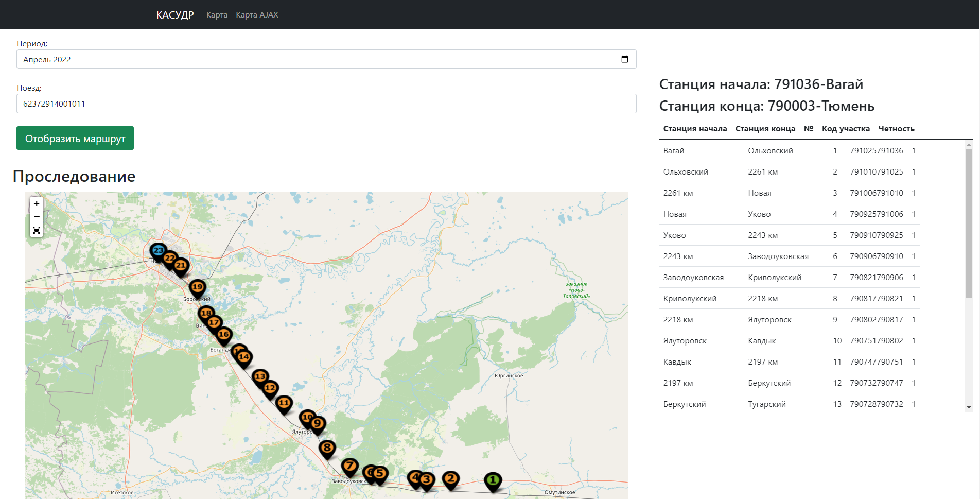
Task: Select map marker 18
Action: 206,314
